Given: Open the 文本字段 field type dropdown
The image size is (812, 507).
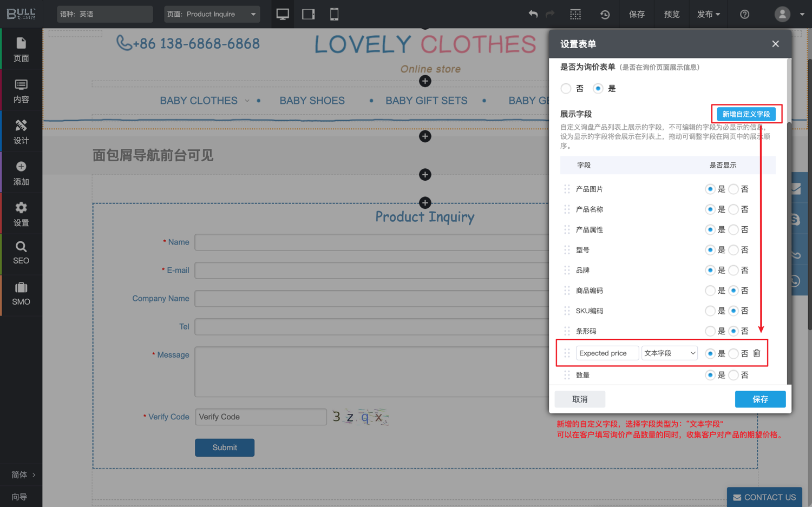Looking at the screenshot, I should (x=669, y=353).
